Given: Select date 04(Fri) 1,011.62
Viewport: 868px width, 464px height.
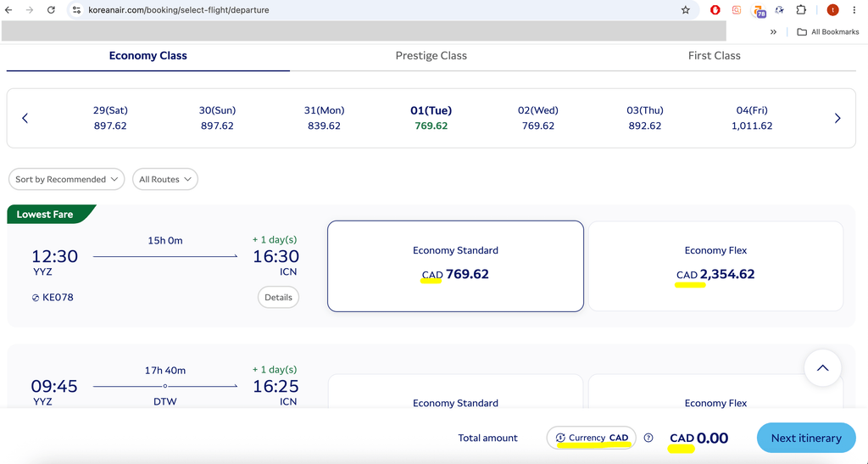Looking at the screenshot, I should (752, 118).
